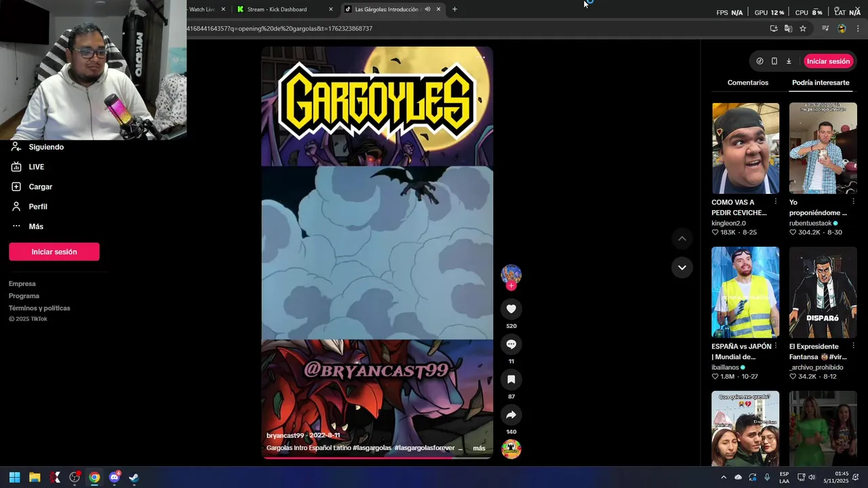The height and width of the screenshot is (488, 868).
Task: Switch to the Comentarios tab
Action: pyautogui.click(x=748, y=83)
